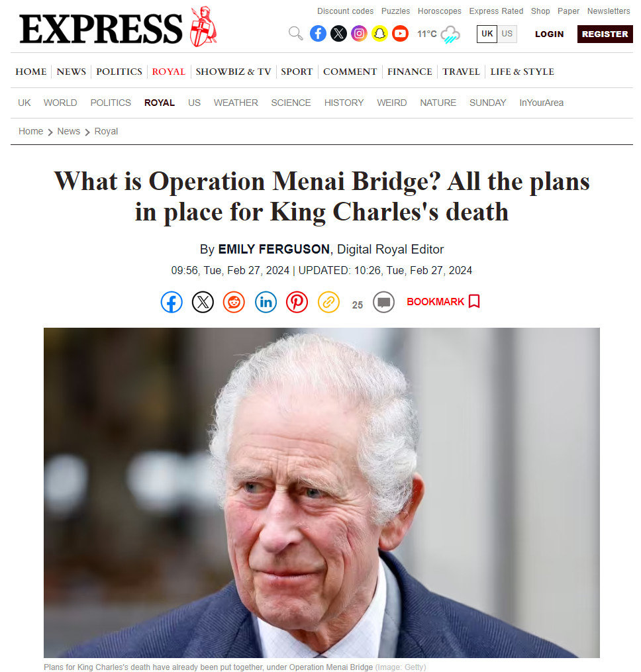Click the King Charles article photo
Viewport: 641px width, 672px height.
point(322,493)
